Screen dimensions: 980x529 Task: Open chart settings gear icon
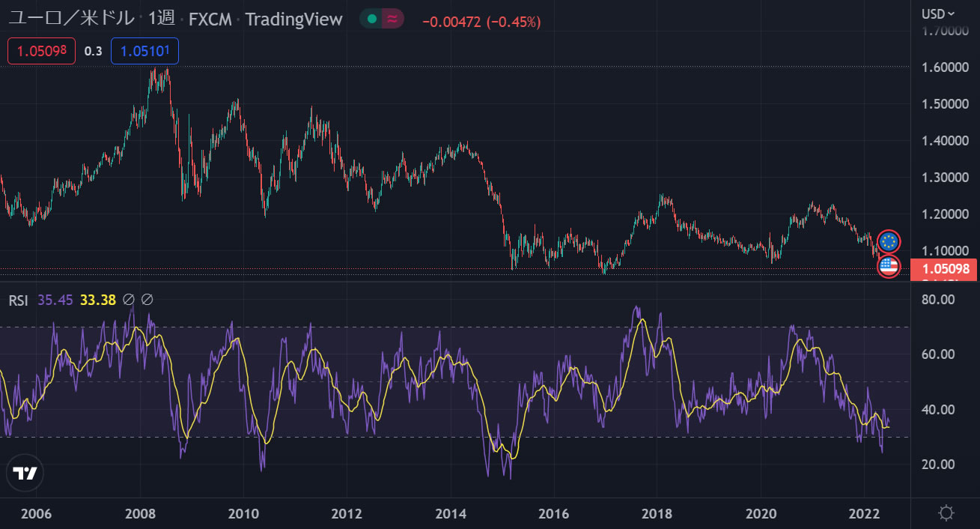(x=946, y=513)
